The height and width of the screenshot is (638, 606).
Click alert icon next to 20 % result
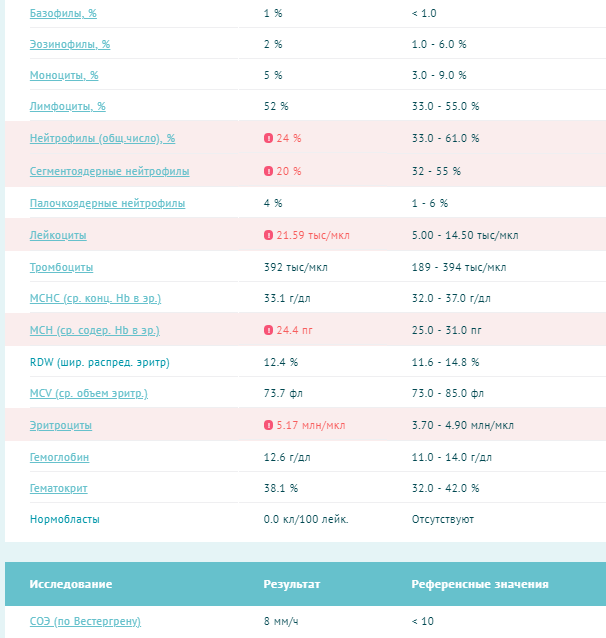tap(268, 171)
